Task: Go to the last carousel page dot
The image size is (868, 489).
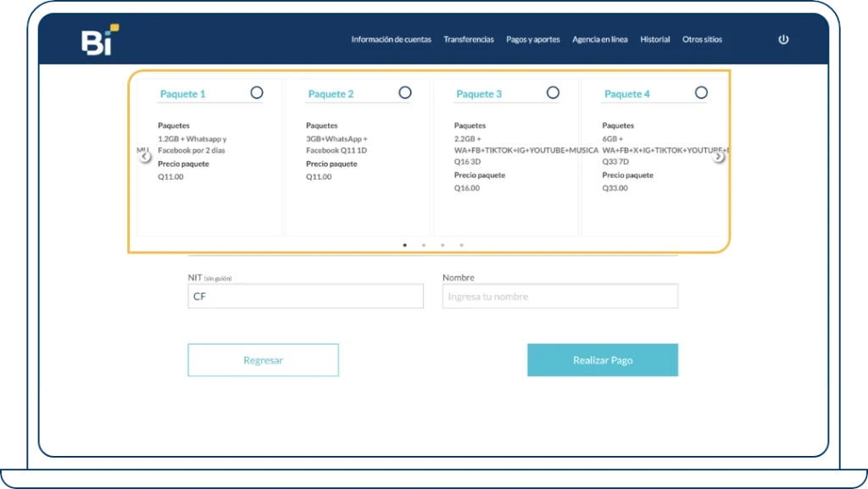Action: [x=461, y=245]
